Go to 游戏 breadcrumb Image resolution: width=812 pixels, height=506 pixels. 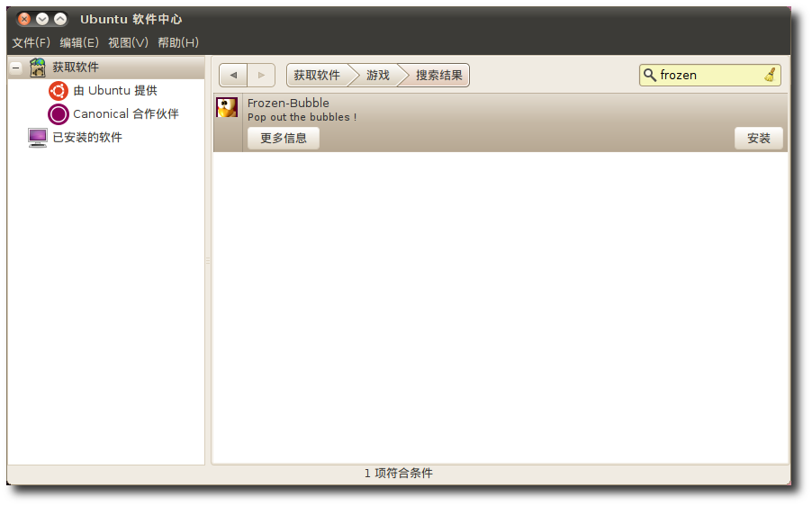[377, 75]
